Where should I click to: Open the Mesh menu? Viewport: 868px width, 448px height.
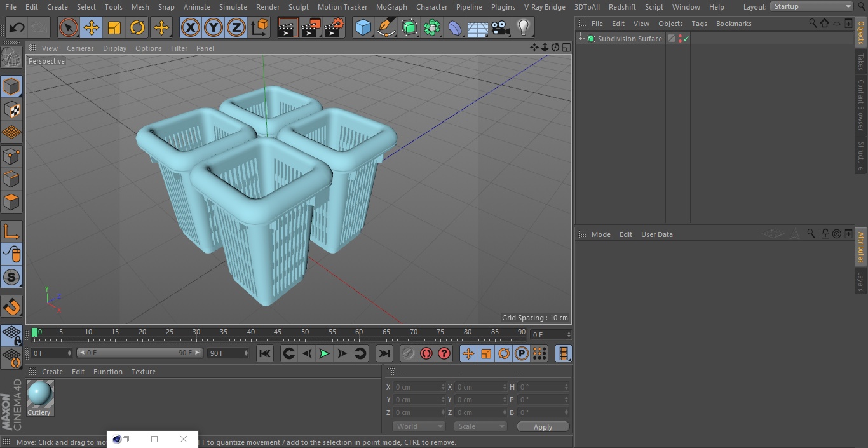(x=140, y=7)
